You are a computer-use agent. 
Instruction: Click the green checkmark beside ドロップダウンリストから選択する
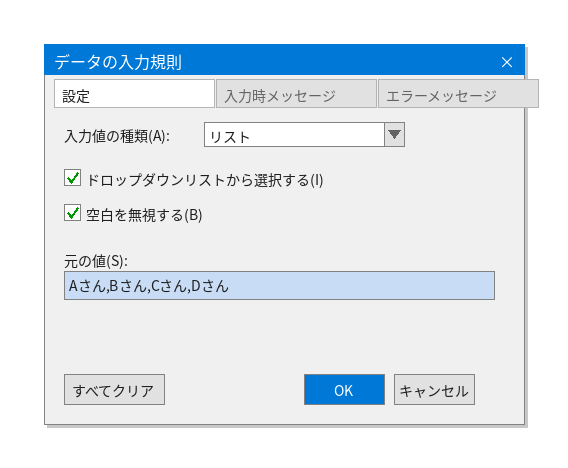pyautogui.click(x=74, y=177)
